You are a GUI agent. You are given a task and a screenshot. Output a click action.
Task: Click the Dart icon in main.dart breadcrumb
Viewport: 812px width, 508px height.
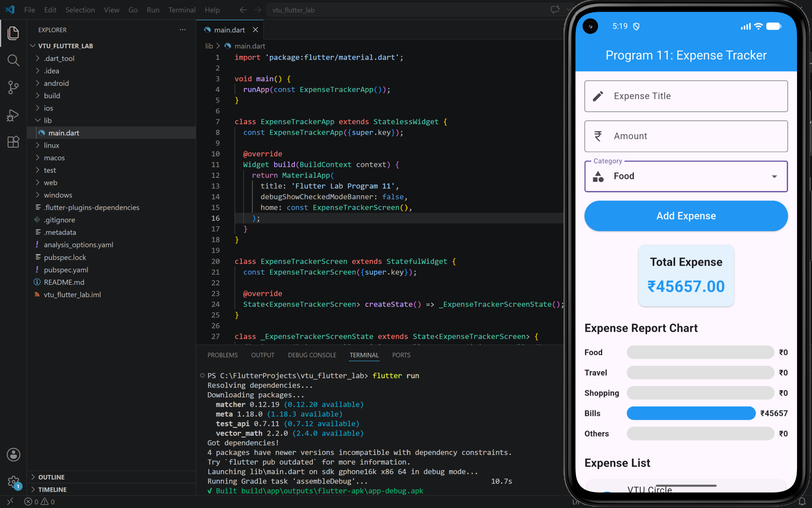pos(228,46)
